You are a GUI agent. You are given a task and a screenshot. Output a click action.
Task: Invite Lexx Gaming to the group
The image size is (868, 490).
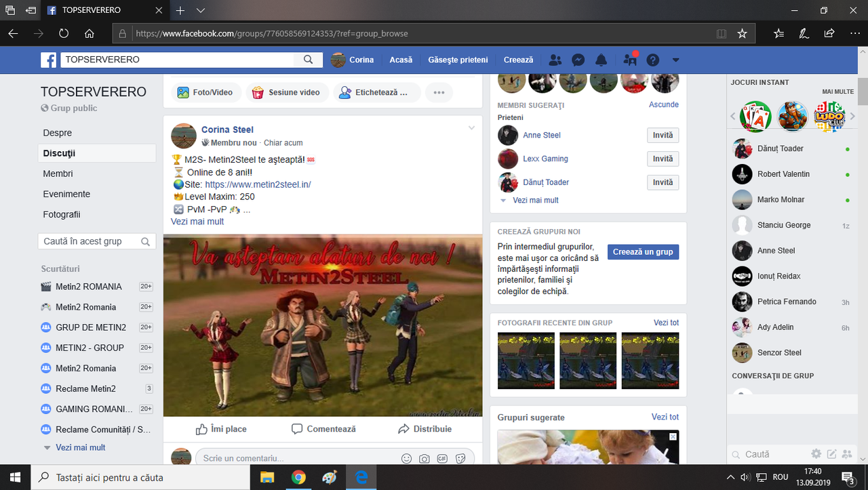(x=663, y=159)
